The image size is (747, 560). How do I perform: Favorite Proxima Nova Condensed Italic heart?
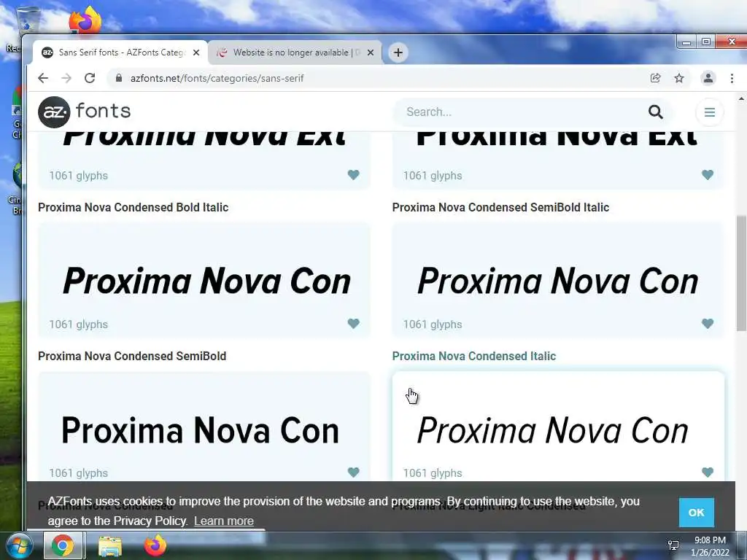(708, 472)
